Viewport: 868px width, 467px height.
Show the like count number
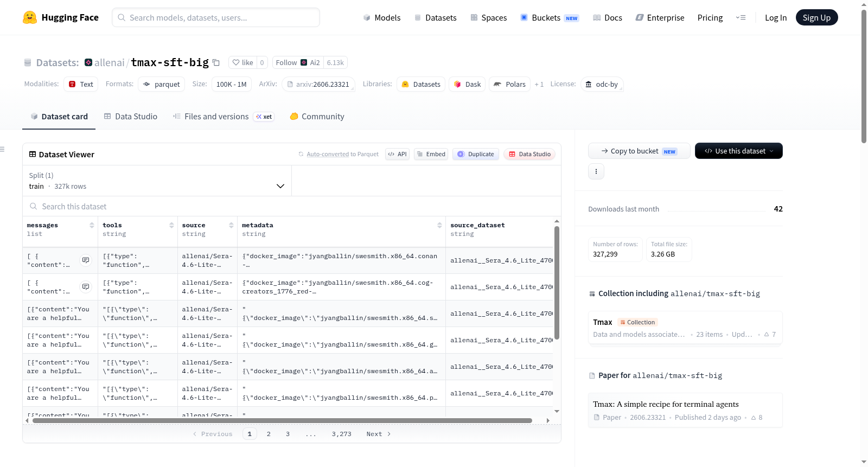pyautogui.click(x=262, y=62)
